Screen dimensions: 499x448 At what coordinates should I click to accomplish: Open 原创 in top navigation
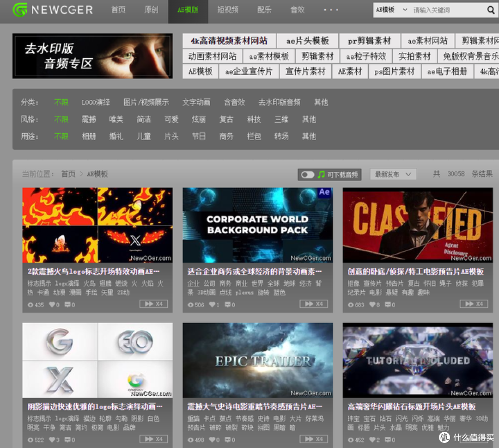tap(151, 10)
